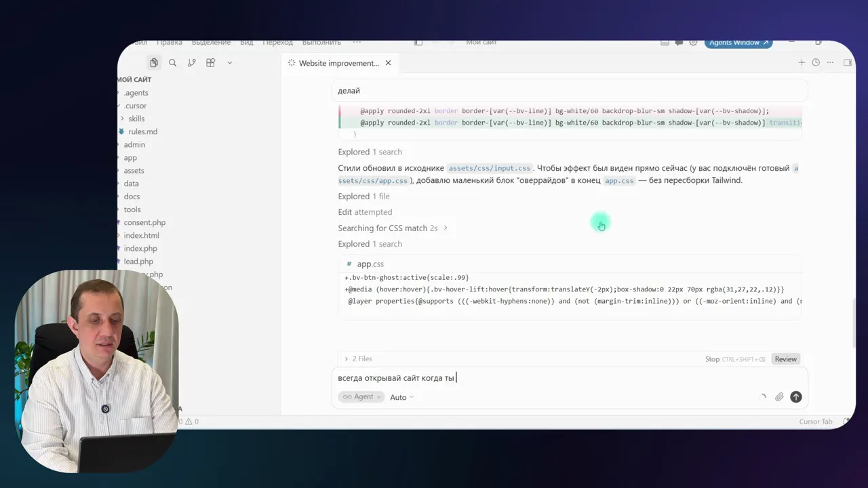Open lead.php file
The height and width of the screenshot is (488, 868).
click(x=138, y=262)
